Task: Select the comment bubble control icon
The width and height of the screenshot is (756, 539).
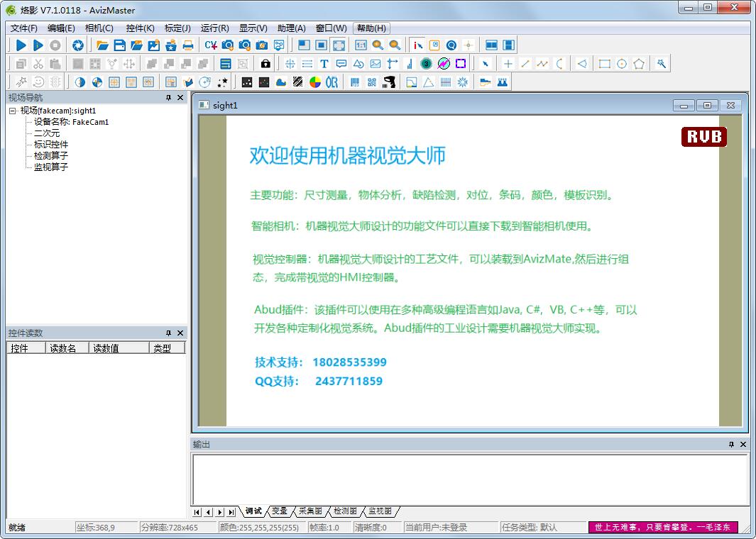Action: pyautogui.click(x=341, y=64)
